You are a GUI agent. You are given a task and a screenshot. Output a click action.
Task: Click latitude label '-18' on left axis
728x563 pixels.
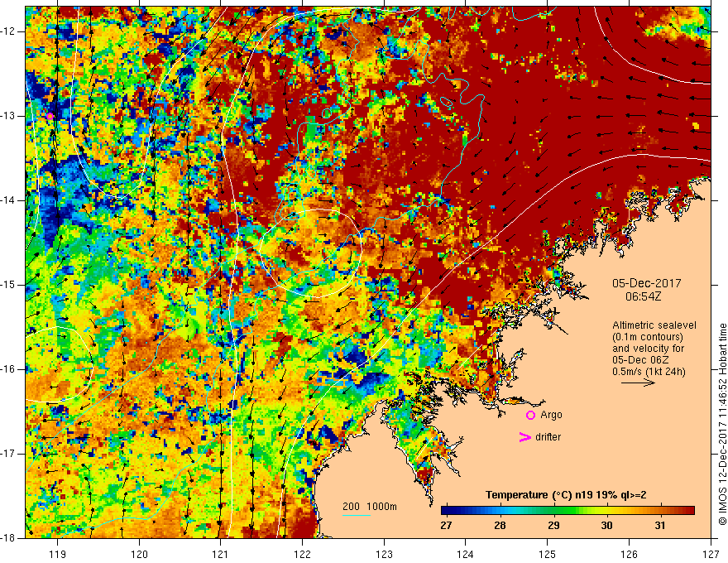coord(8,538)
